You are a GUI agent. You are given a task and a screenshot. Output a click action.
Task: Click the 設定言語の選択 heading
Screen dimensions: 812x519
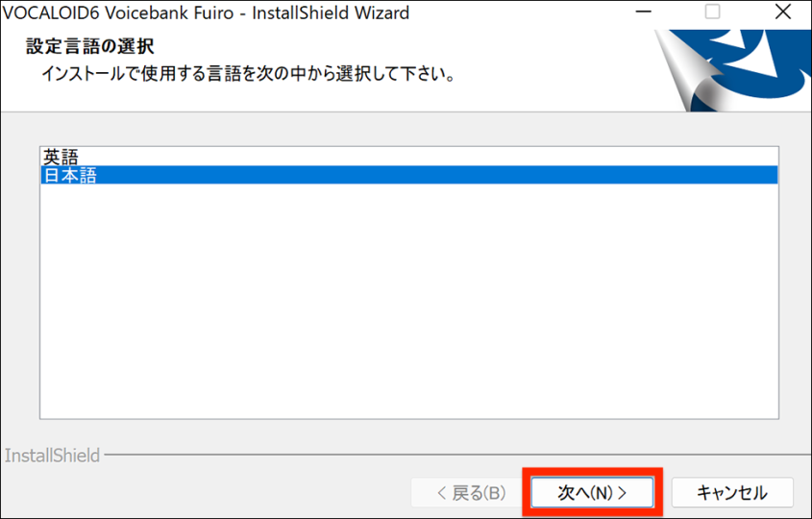90,46
